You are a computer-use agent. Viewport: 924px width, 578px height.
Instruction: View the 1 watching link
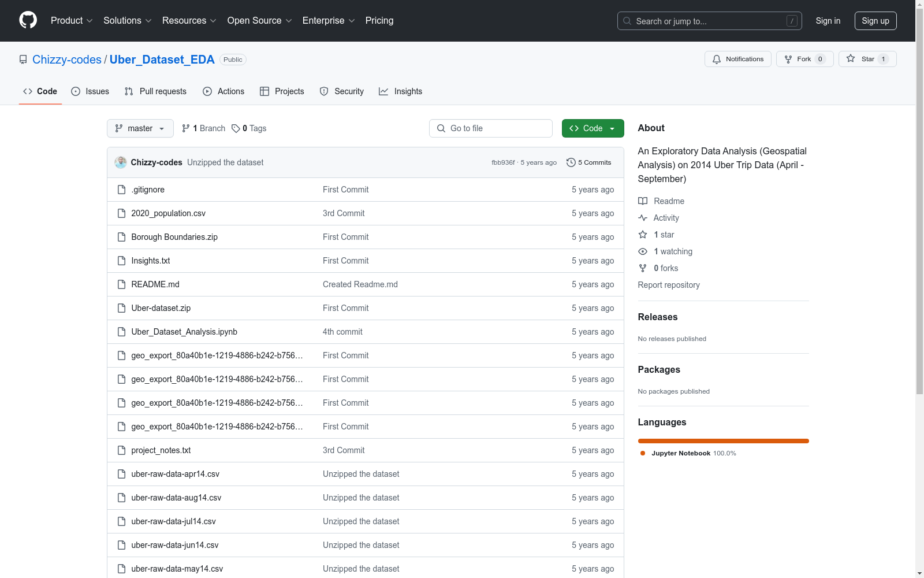[665, 251]
